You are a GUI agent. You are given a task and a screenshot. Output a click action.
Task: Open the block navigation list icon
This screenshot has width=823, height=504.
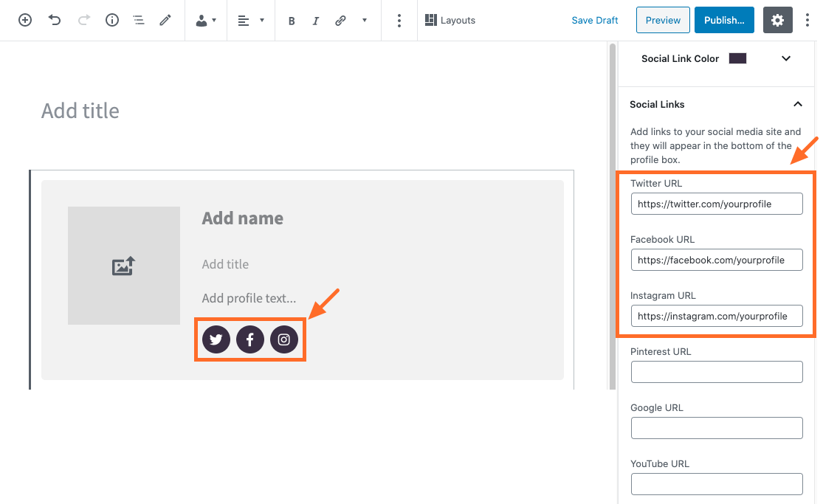(x=139, y=20)
